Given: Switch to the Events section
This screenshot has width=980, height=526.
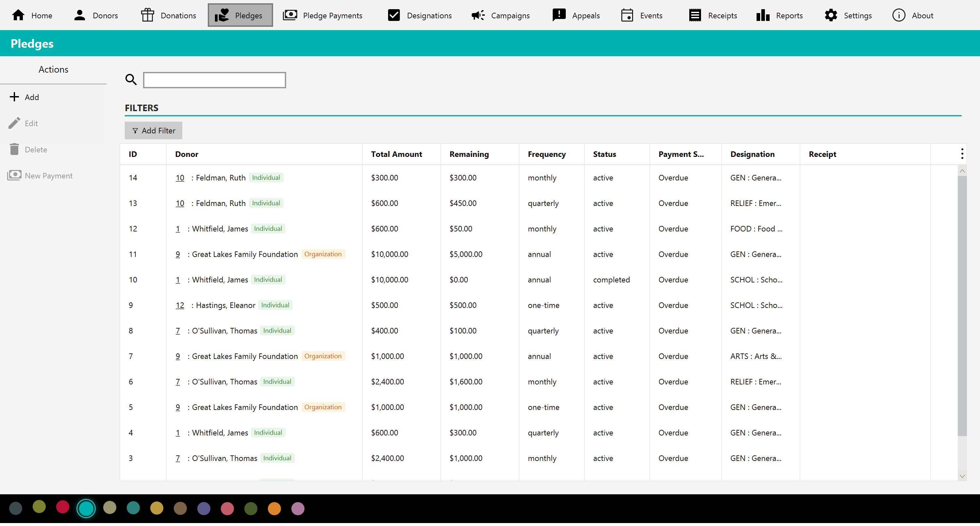Looking at the screenshot, I should [x=642, y=15].
